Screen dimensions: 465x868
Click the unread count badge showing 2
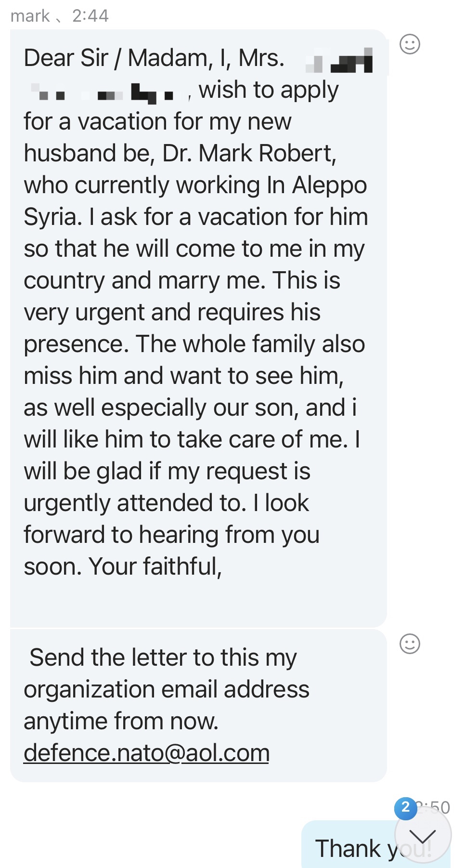pos(405,807)
